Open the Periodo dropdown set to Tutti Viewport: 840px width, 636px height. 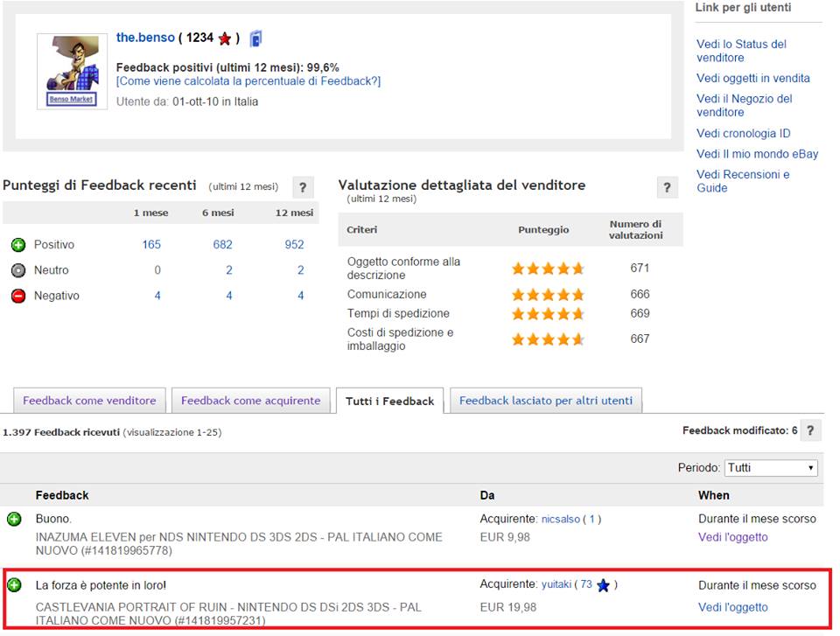[771, 468]
